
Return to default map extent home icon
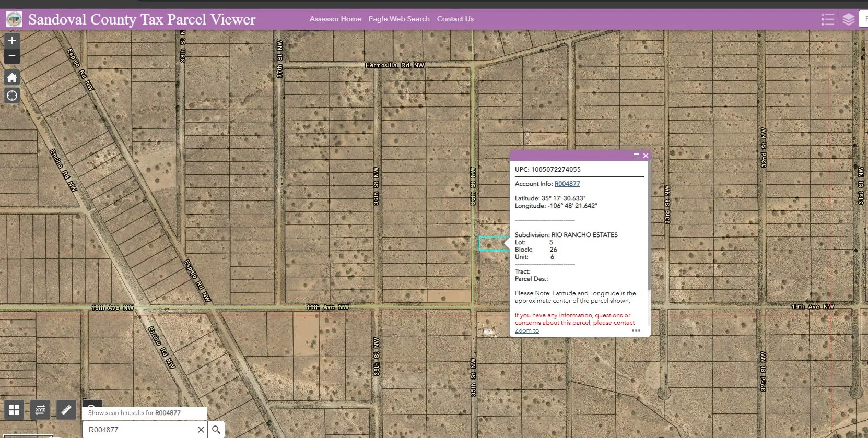click(x=12, y=78)
